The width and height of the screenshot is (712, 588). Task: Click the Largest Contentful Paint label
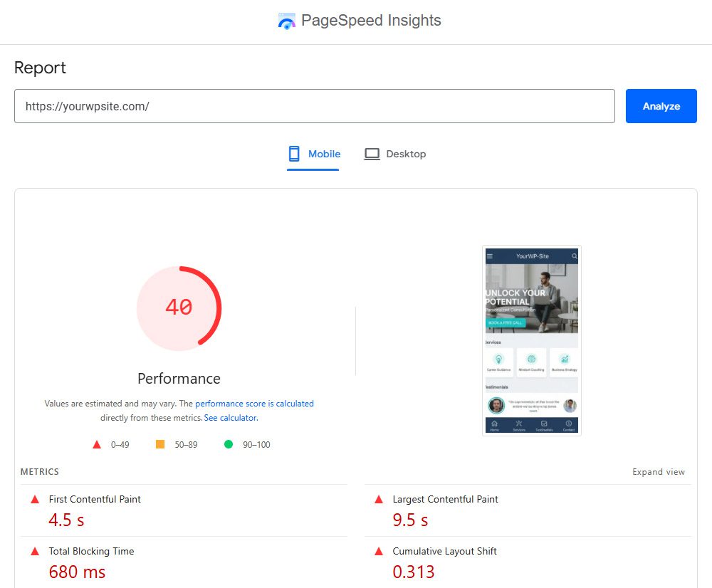pos(446,500)
